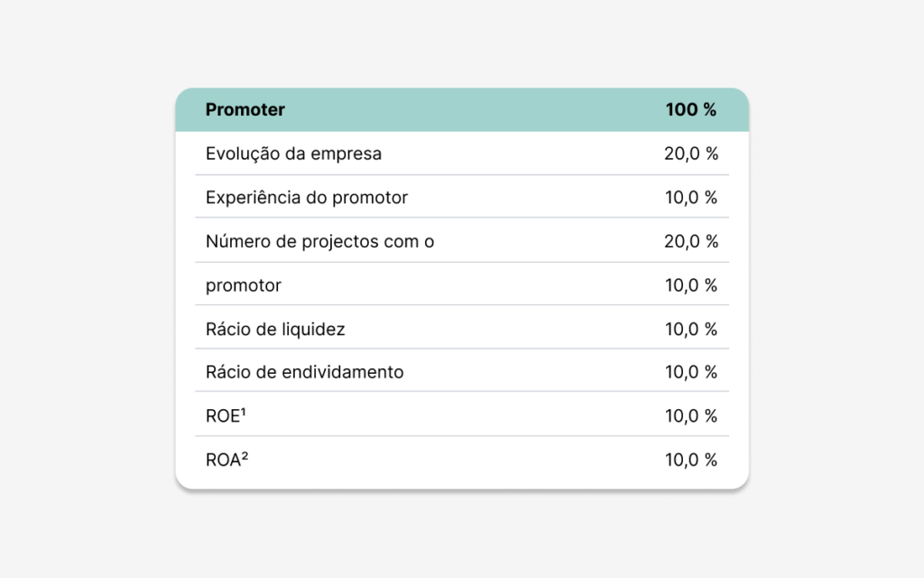The width and height of the screenshot is (924, 578).
Task: Click the Número de projectos com o label
Action: pyautogui.click(x=320, y=241)
